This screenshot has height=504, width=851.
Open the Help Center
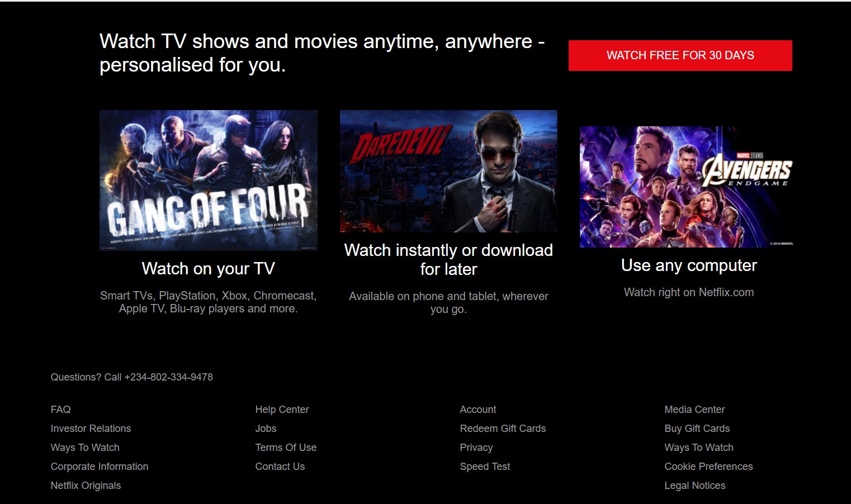[x=282, y=410]
